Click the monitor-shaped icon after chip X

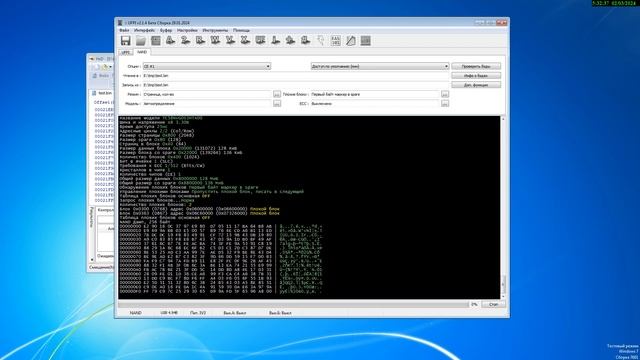(260, 40)
